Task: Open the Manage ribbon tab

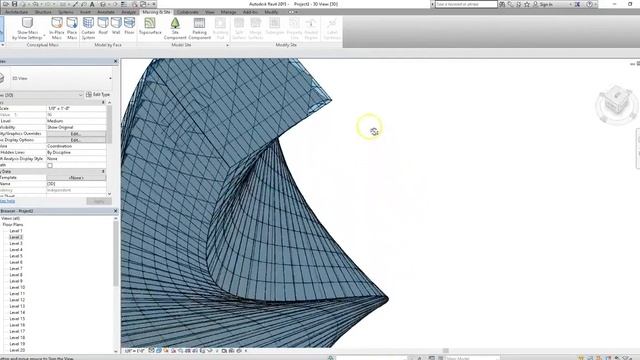Action: tap(229, 12)
